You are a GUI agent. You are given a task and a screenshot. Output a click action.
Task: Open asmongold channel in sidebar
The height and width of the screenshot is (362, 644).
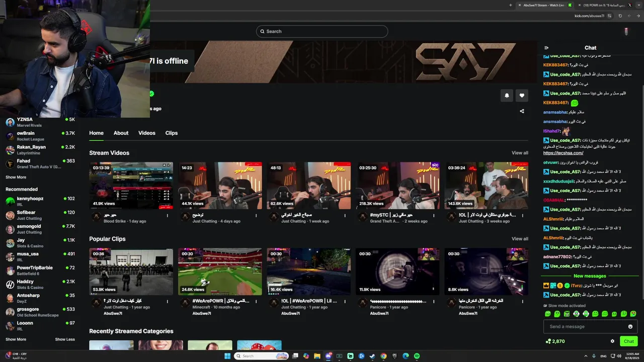point(40,229)
